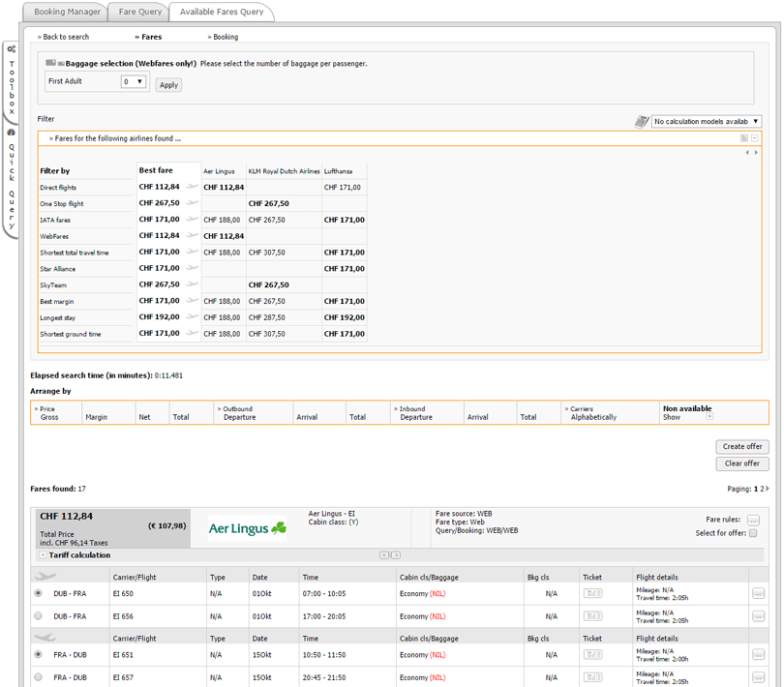
Task: Expand the Non available Show toggle
Action: pyautogui.click(x=709, y=416)
